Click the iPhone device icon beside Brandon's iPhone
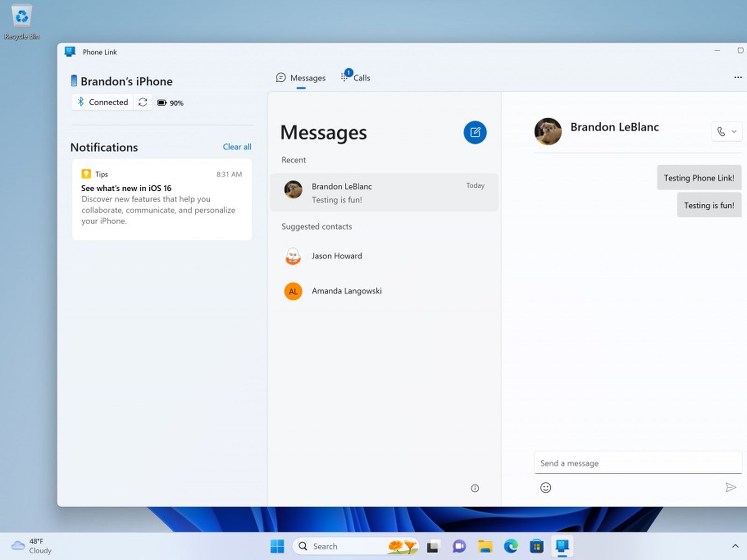Image resolution: width=747 pixels, height=560 pixels. click(x=74, y=81)
